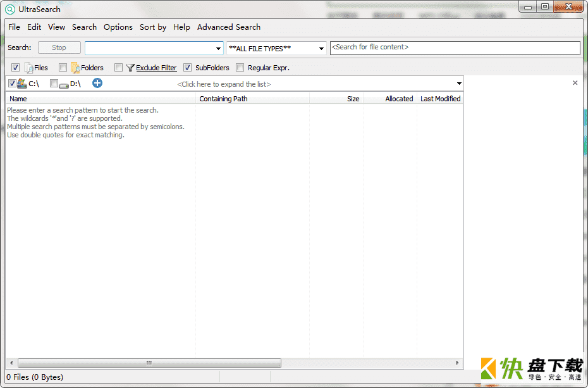Image resolution: width=588 pixels, height=388 pixels.
Task: Click the 'Multiple search patterns must be separated' hint
Action: point(95,127)
